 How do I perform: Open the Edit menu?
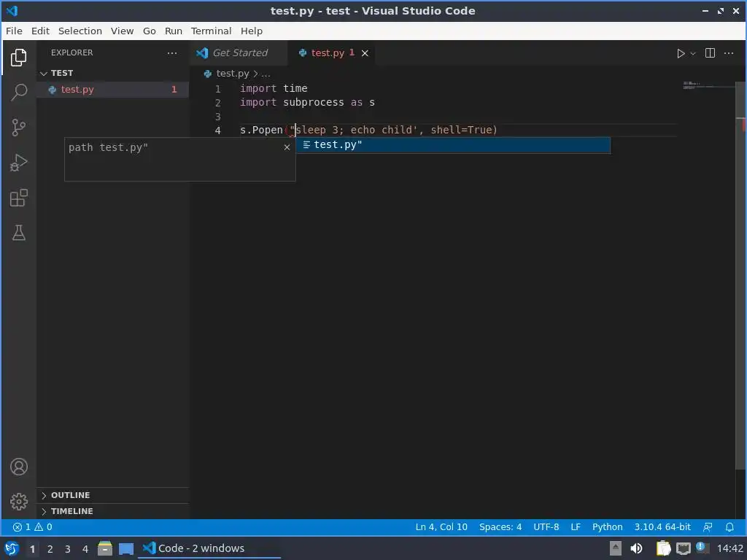click(40, 31)
